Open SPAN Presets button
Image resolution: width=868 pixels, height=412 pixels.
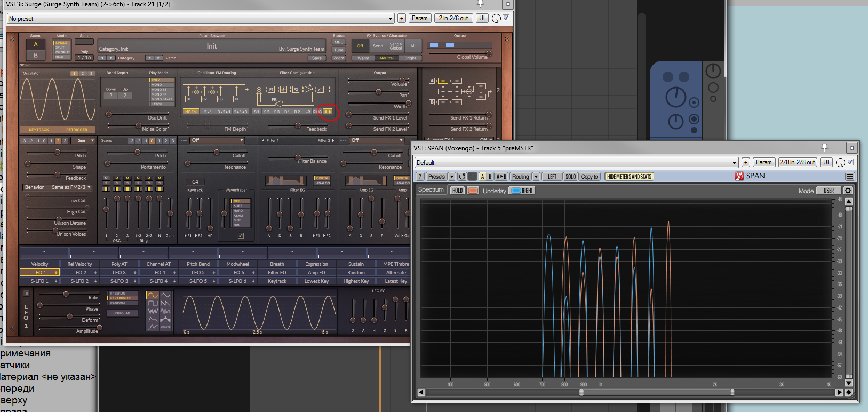[436, 177]
